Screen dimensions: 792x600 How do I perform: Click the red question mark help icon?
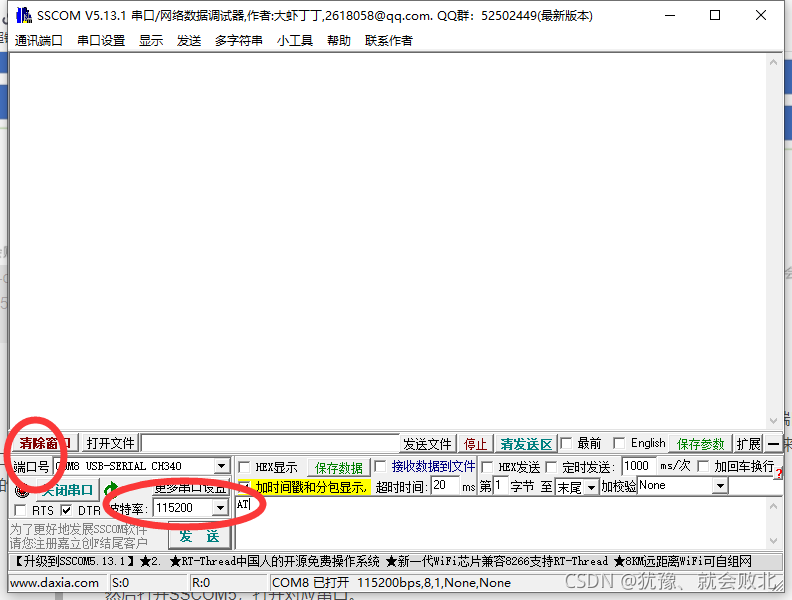click(778, 473)
